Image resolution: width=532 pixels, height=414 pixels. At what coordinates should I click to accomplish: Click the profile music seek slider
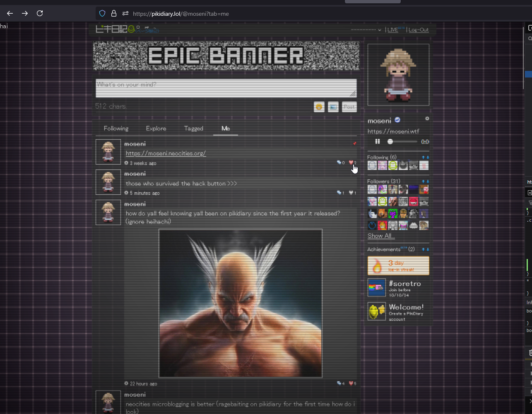coord(402,142)
